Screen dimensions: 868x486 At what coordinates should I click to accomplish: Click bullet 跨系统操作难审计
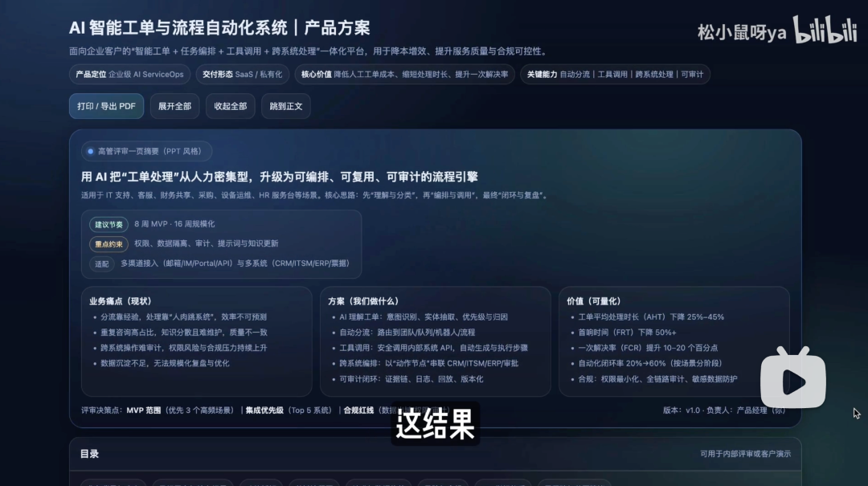183,348
